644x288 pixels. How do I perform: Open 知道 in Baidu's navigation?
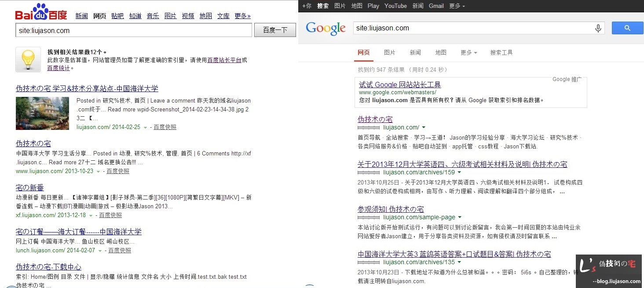point(135,16)
